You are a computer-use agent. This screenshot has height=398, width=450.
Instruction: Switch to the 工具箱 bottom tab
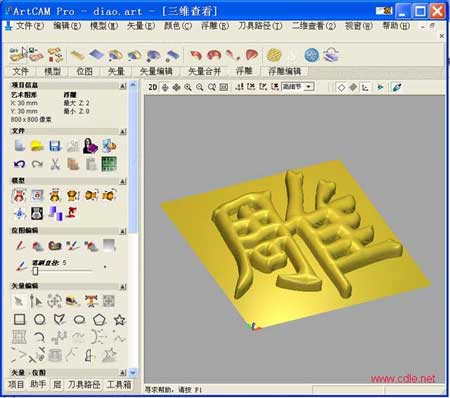[119, 385]
